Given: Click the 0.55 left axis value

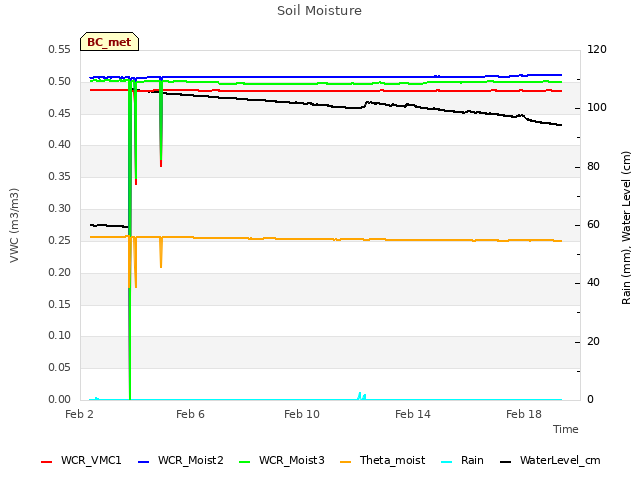Looking at the screenshot, I should 59,50.
